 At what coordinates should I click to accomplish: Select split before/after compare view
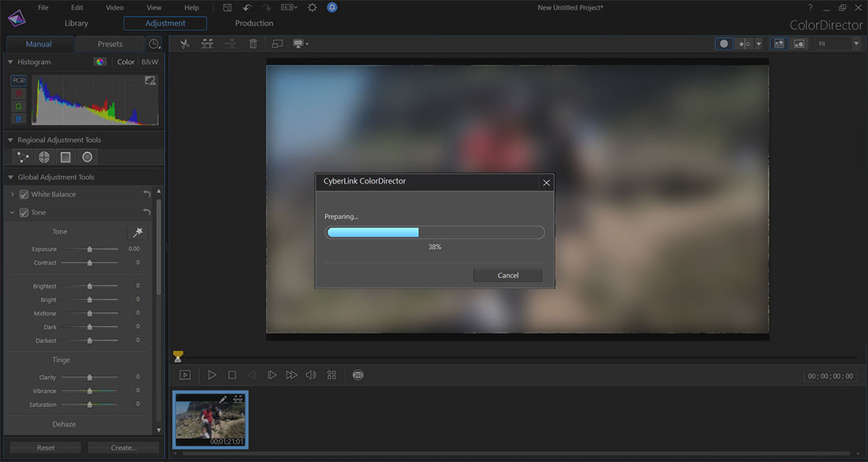click(x=745, y=43)
